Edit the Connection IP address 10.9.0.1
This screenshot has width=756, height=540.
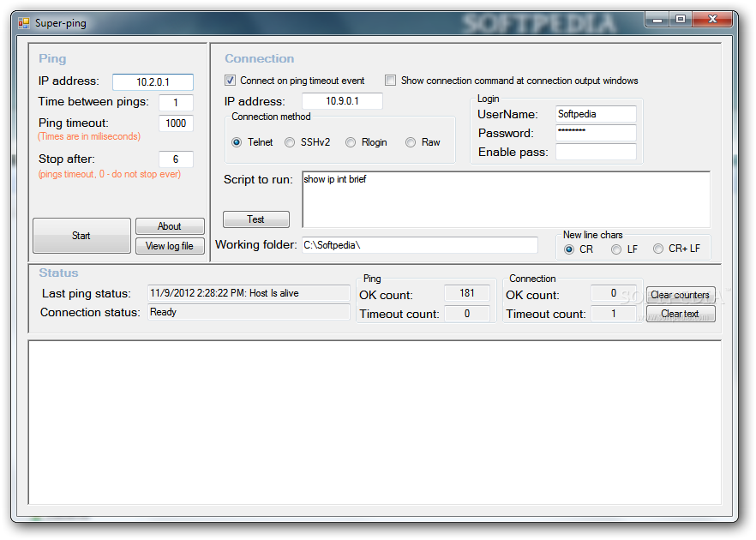click(342, 101)
